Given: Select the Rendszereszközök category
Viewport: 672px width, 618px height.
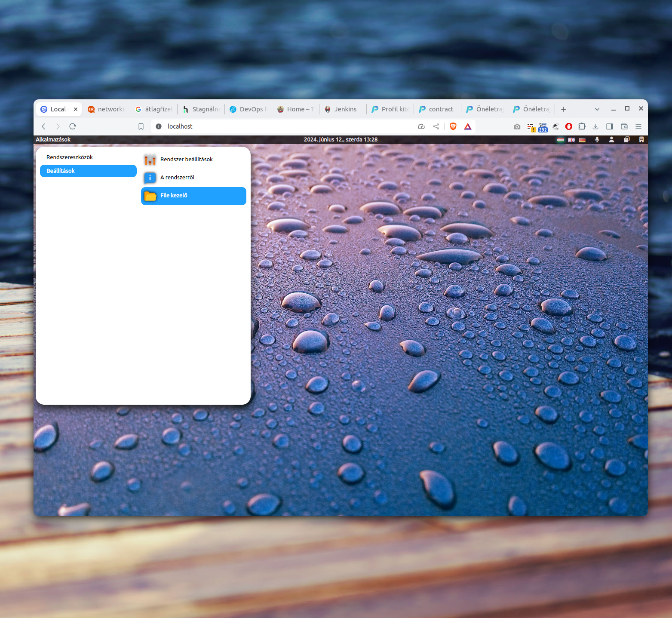Looking at the screenshot, I should pos(70,157).
